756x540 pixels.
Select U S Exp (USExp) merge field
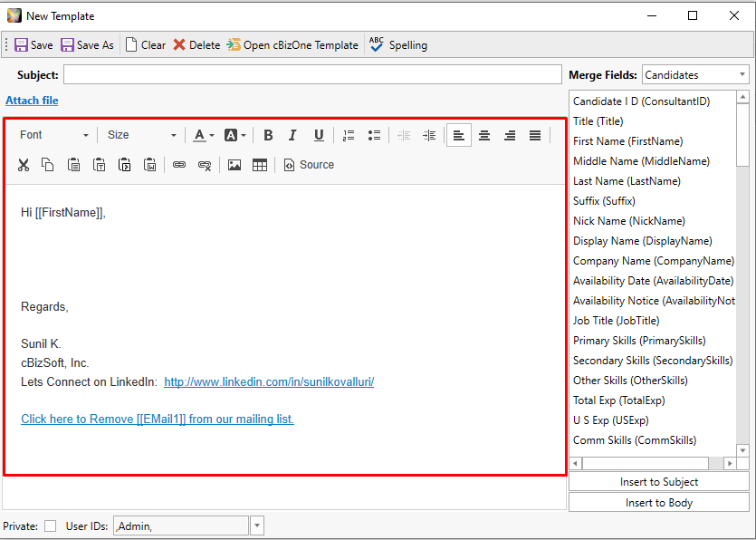pos(610,420)
